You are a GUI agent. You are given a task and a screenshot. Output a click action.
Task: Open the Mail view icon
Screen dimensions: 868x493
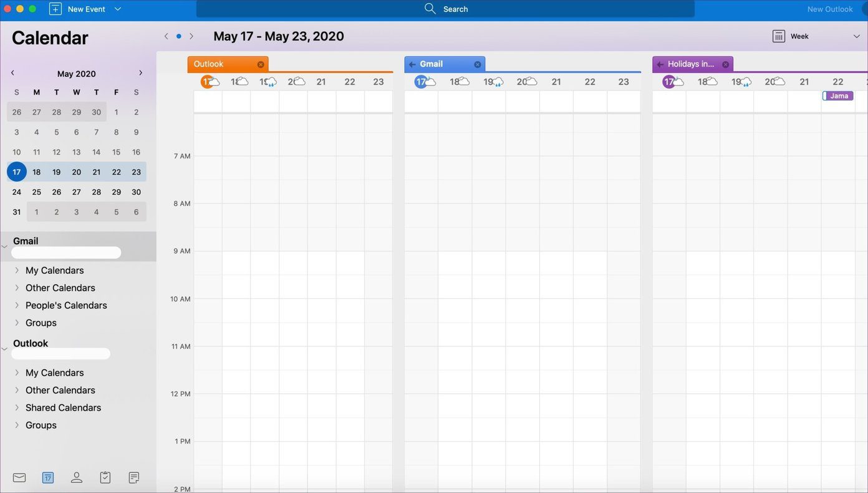[x=19, y=477]
